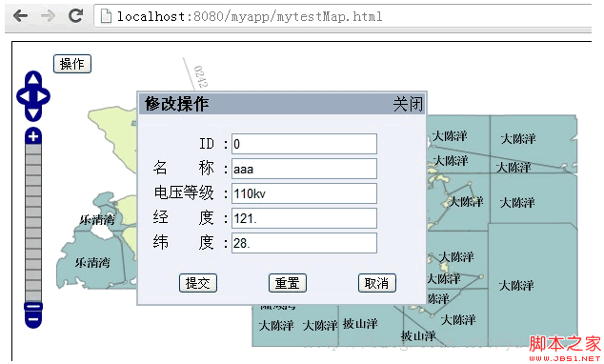Zoom out with the minus button
Viewport: 604px width, 364px height.
[33, 319]
